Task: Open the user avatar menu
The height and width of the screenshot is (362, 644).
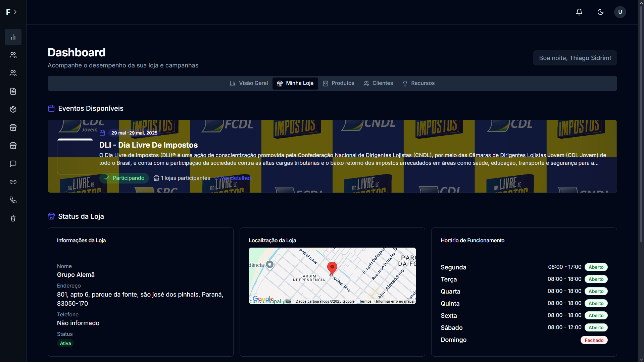Action: [620, 12]
